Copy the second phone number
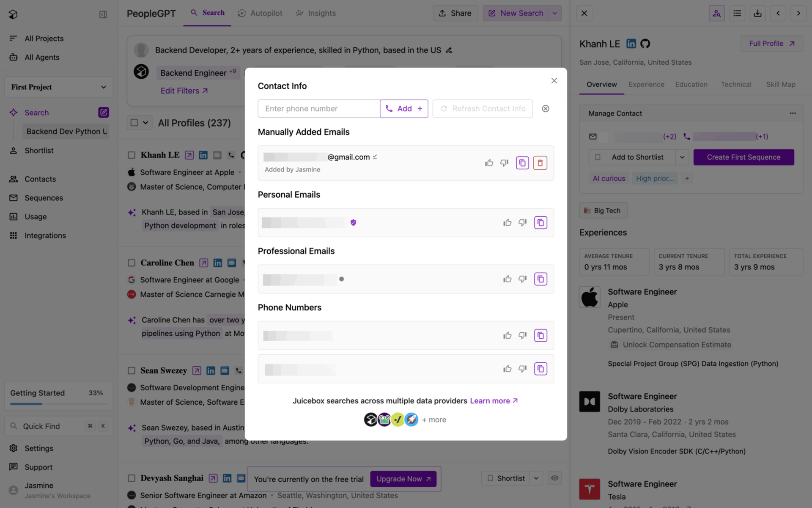The height and width of the screenshot is (508, 812). coord(540,369)
